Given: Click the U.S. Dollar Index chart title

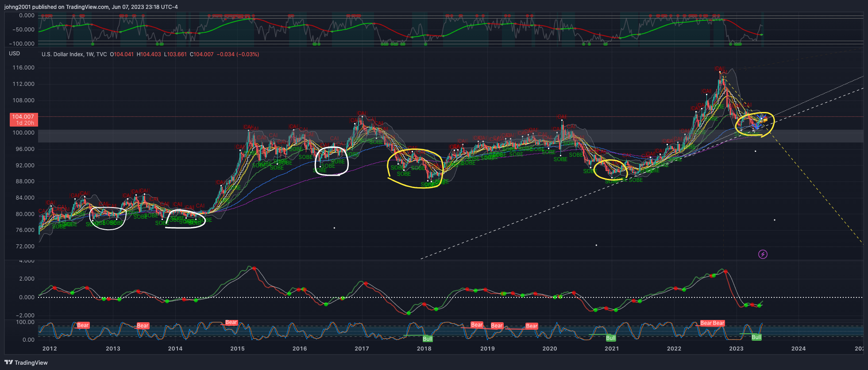Looking at the screenshot, I should pyautogui.click(x=74, y=54).
